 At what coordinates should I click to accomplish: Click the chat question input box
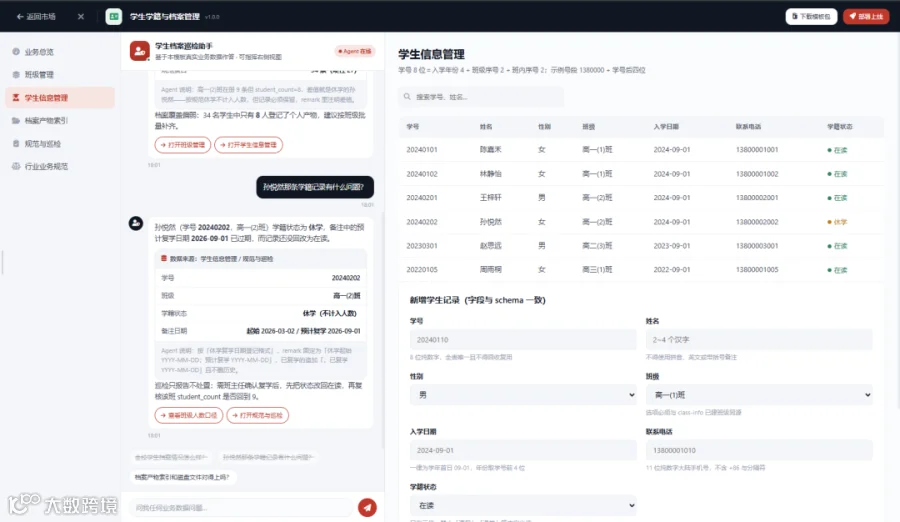click(x=241, y=508)
